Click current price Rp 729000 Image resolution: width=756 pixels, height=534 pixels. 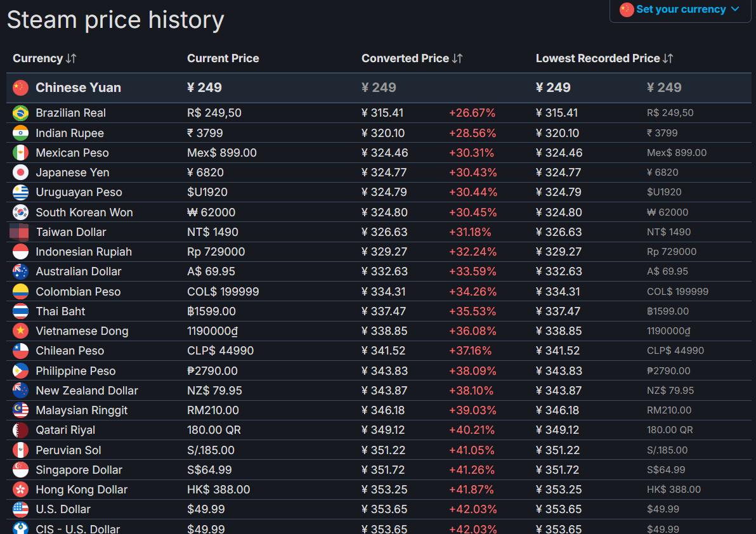(x=216, y=252)
